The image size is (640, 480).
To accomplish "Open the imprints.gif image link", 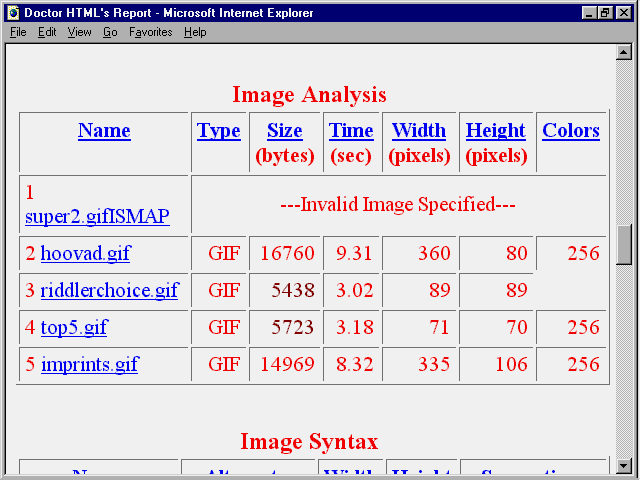I will click(x=89, y=365).
